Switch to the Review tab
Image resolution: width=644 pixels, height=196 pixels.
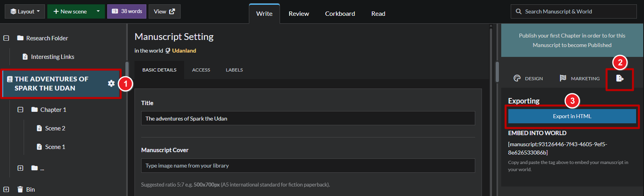[x=299, y=13]
